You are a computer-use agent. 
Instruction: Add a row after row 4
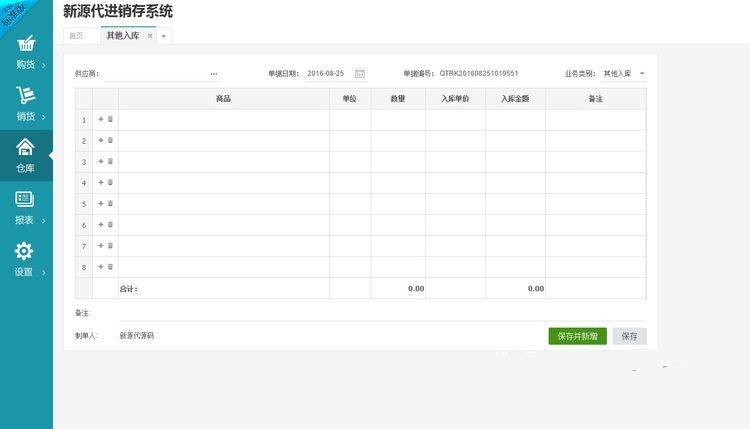click(x=101, y=182)
